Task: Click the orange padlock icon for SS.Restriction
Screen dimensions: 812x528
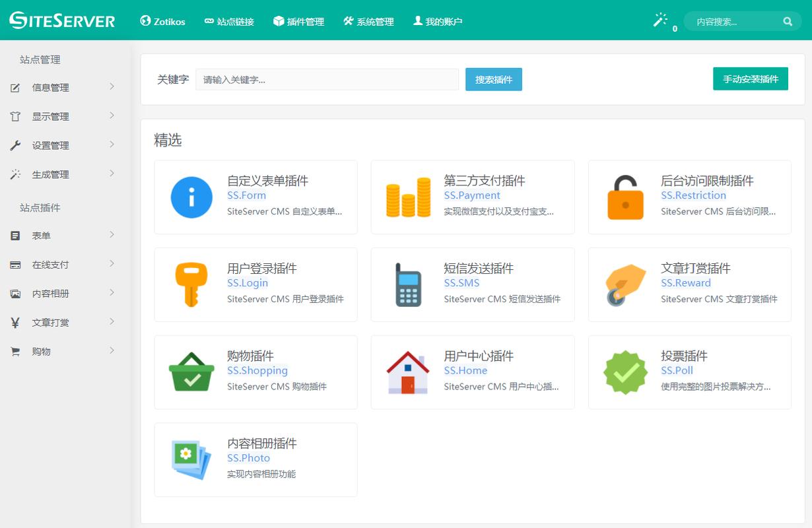Action: tap(625, 197)
